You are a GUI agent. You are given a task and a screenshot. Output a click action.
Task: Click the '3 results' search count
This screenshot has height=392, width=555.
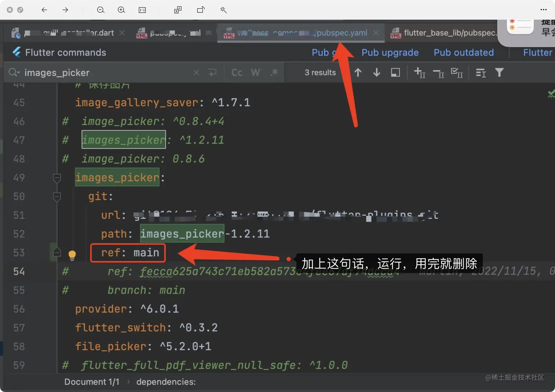[x=320, y=72]
